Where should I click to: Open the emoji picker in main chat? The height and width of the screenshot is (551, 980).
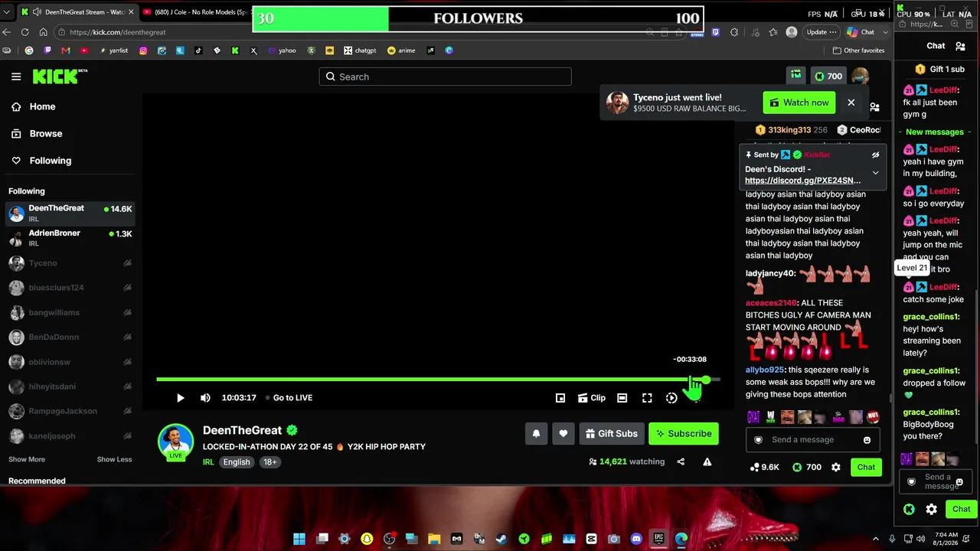(867, 440)
